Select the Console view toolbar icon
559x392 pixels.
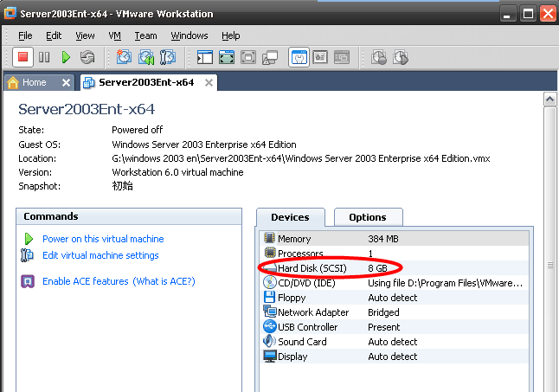click(x=342, y=57)
